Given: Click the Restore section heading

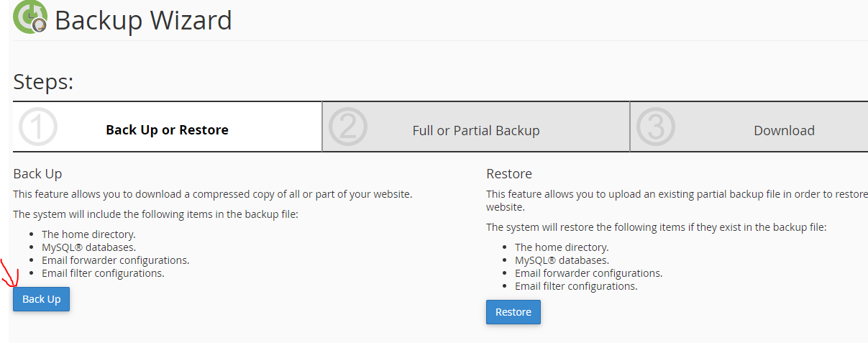Looking at the screenshot, I should pyautogui.click(x=509, y=174).
